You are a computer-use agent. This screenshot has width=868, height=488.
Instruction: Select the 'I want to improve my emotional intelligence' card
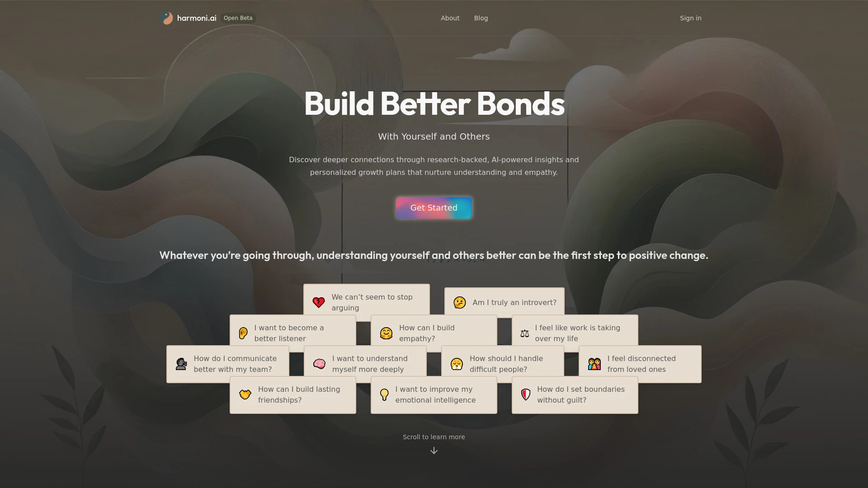coord(434,394)
